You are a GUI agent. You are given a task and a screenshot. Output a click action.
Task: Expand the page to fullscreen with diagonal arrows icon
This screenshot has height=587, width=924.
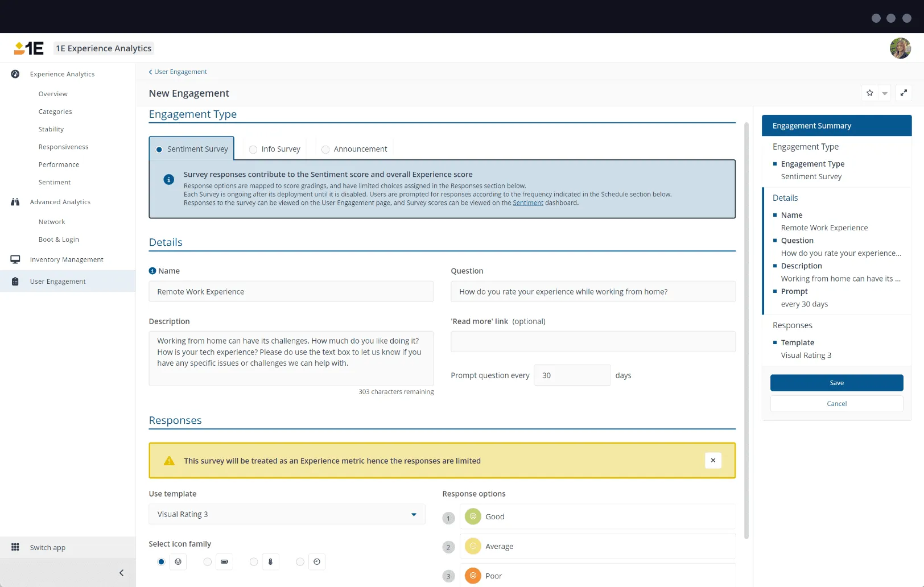pos(904,93)
